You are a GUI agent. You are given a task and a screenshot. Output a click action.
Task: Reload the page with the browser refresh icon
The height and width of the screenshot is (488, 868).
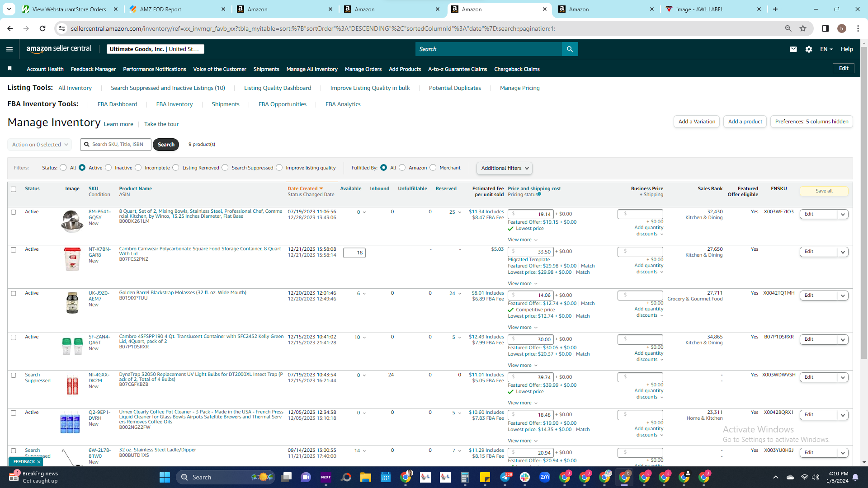(x=42, y=28)
